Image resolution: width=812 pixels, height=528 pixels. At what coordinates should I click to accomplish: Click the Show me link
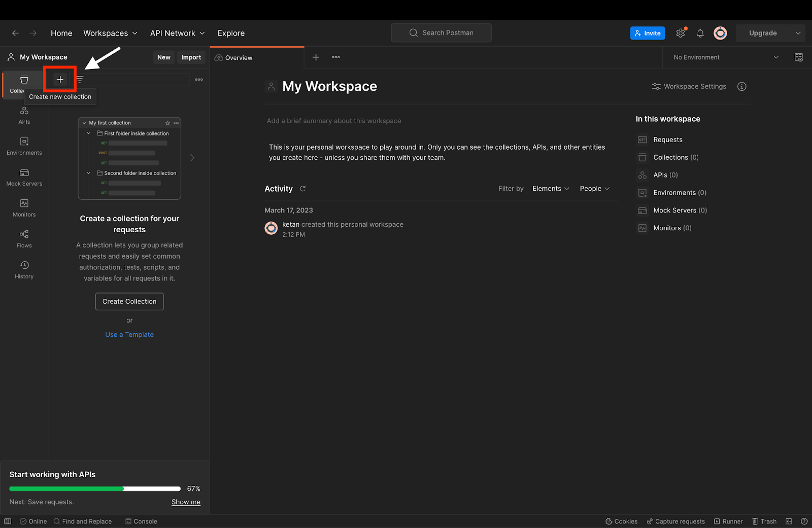pyautogui.click(x=186, y=502)
